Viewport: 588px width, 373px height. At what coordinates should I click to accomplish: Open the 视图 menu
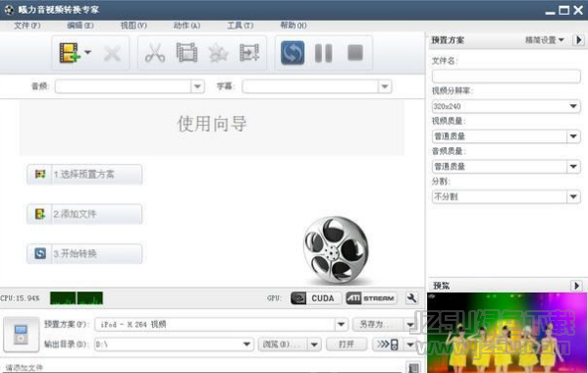click(134, 26)
